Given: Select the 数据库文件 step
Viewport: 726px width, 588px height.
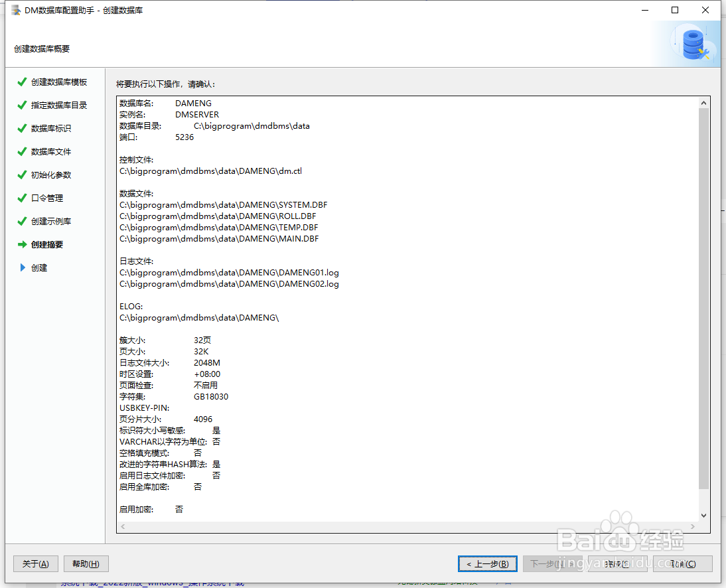Looking at the screenshot, I should point(51,151).
